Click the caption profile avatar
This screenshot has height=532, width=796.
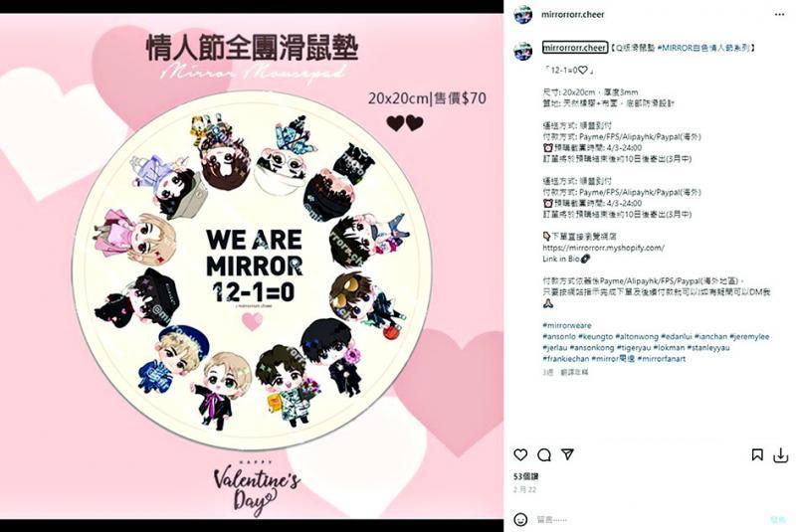coord(523,51)
